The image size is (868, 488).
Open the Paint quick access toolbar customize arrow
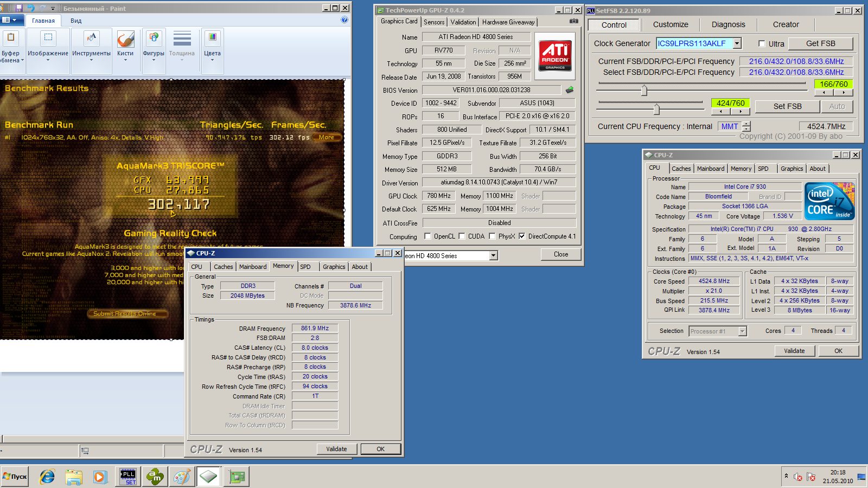coord(53,9)
